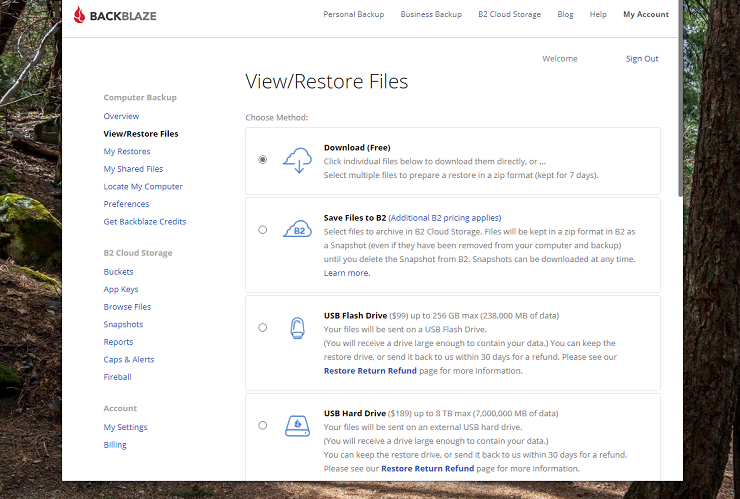Open My Shared Files in the sidebar
Image resolution: width=740 pixels, height=499 pixels.
(133, 169)
